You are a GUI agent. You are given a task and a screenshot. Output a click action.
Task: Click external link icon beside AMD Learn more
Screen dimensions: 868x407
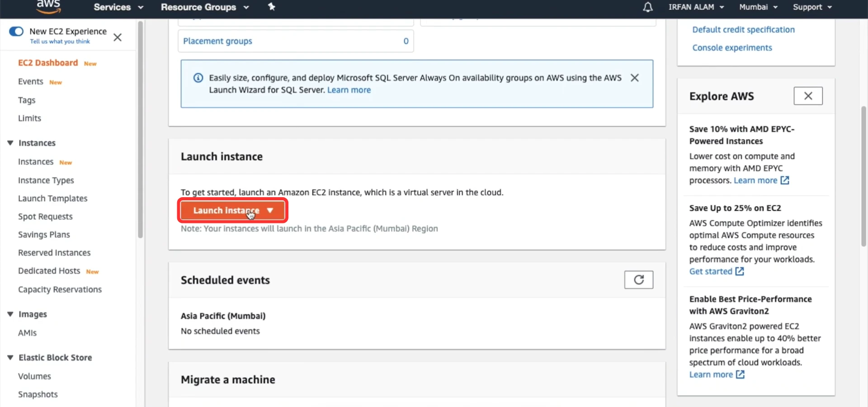pyautogui.click(x=785, y=180)
